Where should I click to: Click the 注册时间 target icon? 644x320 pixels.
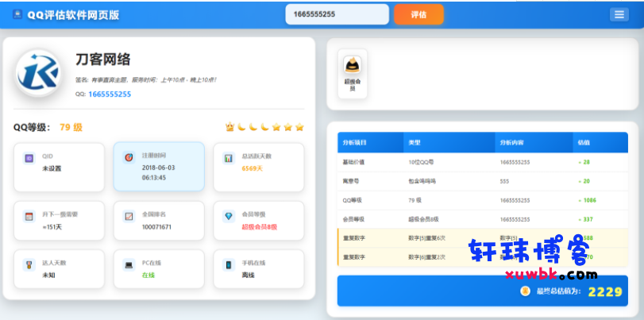click(129, 157)
